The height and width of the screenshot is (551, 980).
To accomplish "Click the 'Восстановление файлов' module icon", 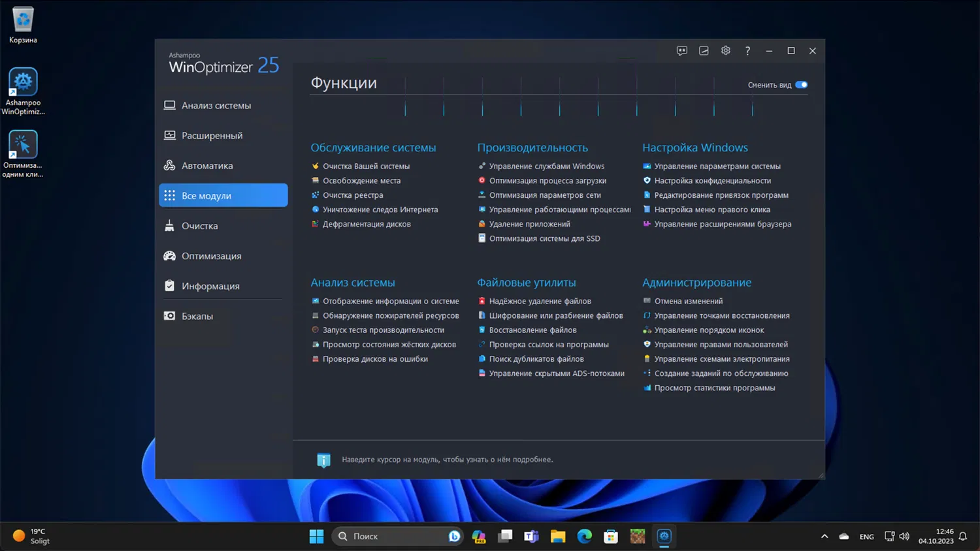I will [482, 330].
